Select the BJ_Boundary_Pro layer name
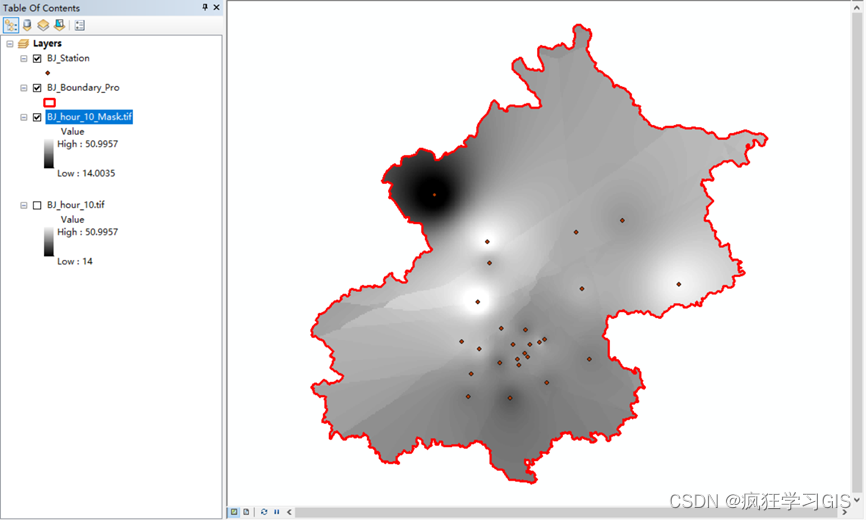The width and height of the screenshot is (866, 520). [83, 87]
